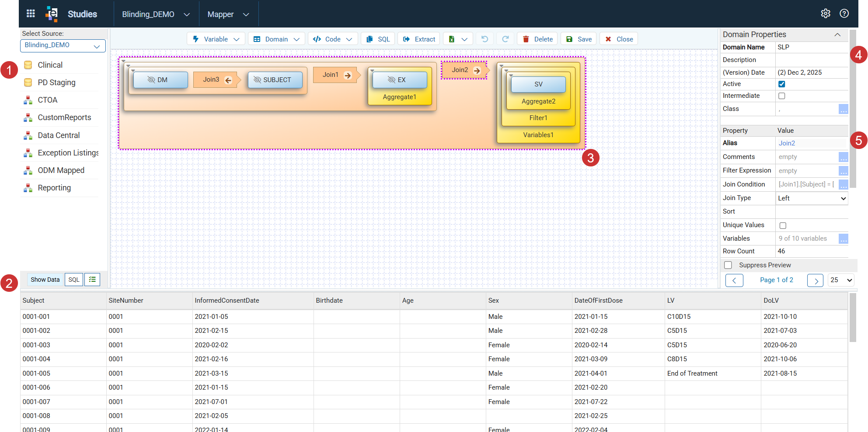Viewport: 868px width, 432px height.
Task: Select the Aggregate1 node label
Action: click(399, 97)
